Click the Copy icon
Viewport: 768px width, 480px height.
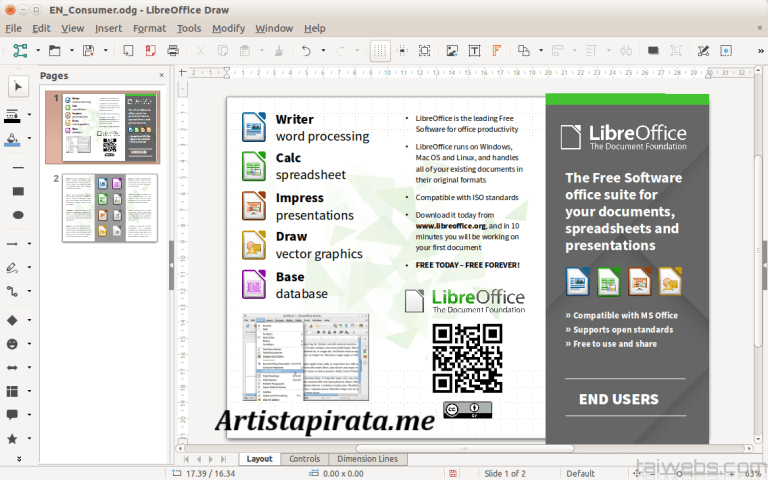tap(223, 50)
